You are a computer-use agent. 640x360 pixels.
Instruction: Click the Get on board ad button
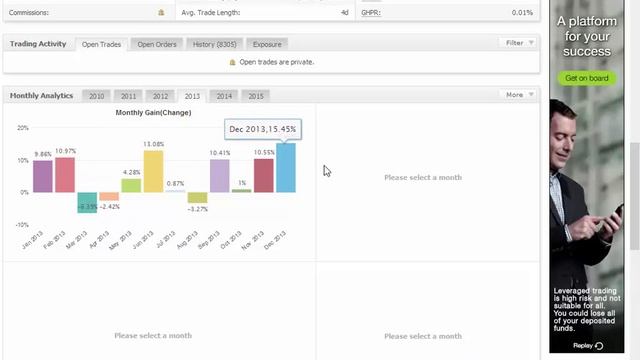point(587,78)
